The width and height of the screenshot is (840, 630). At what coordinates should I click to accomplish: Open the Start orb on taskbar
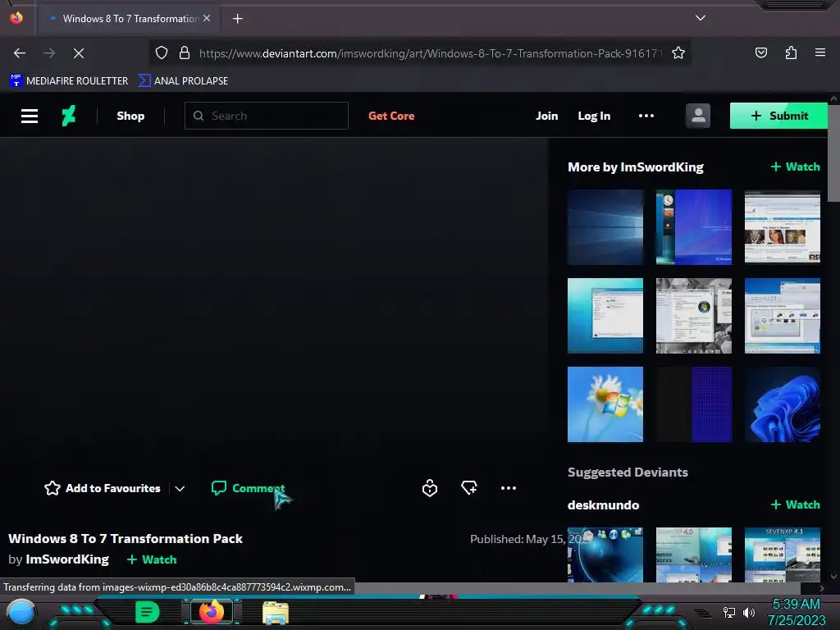coord(21,612)
